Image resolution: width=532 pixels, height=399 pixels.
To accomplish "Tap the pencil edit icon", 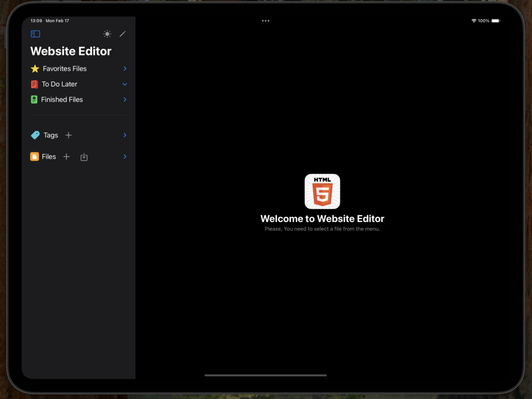I will (123, 34).
